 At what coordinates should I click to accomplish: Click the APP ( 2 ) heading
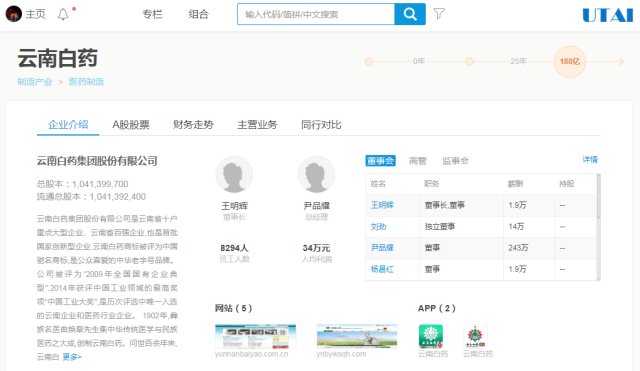(x=437, y=308)
